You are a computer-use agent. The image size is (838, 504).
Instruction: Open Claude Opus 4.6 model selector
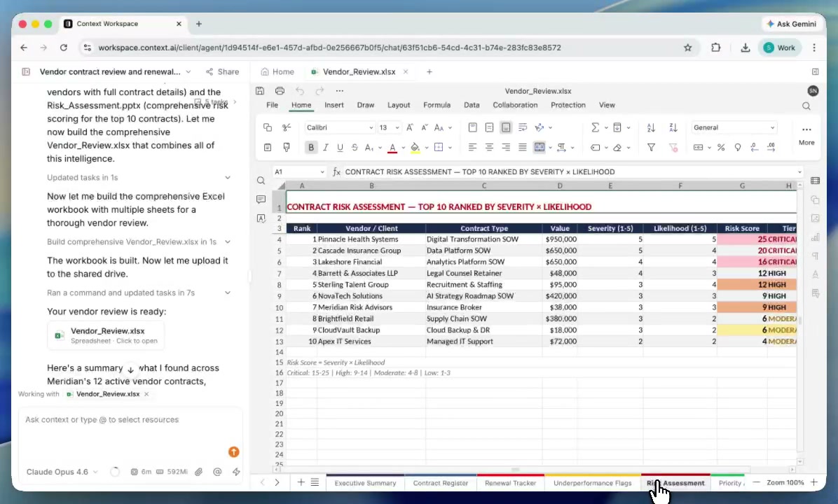coord(62,471)
